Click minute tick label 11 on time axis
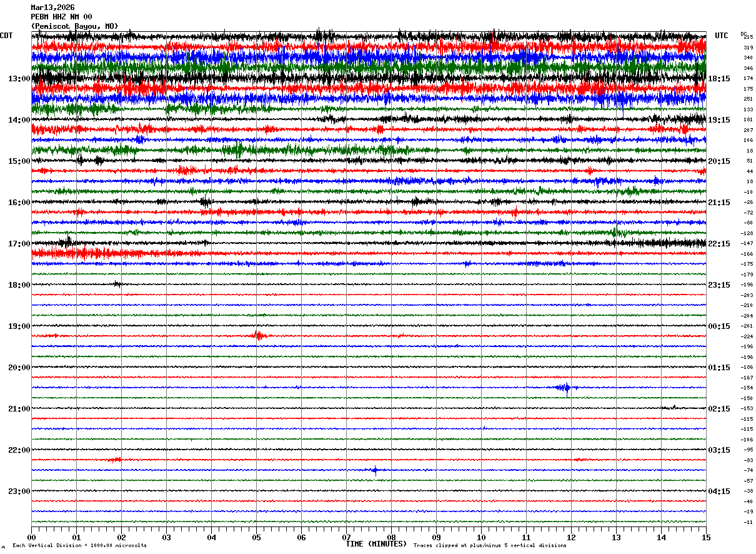The image size is (756, 554). pos(526,537)
